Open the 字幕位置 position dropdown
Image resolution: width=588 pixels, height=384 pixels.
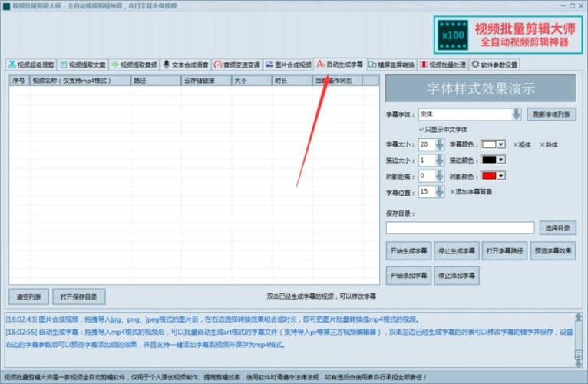click(x=440, y=192)
